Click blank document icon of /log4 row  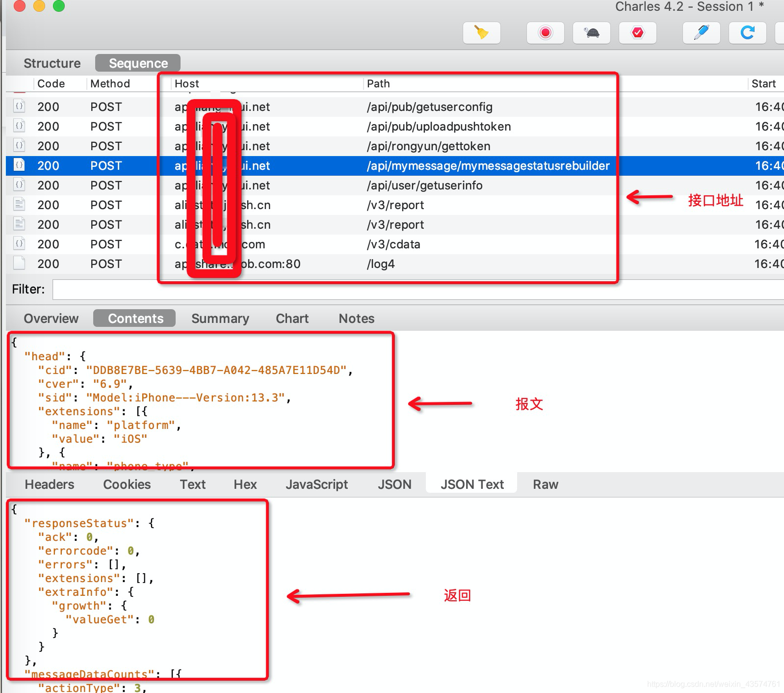pos(19,263)
